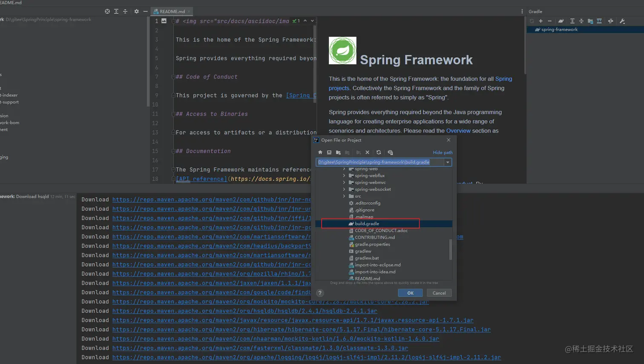Expand all in the Project panel
Image resolution: width=644 pixels, height=364 pixels.
116,11
